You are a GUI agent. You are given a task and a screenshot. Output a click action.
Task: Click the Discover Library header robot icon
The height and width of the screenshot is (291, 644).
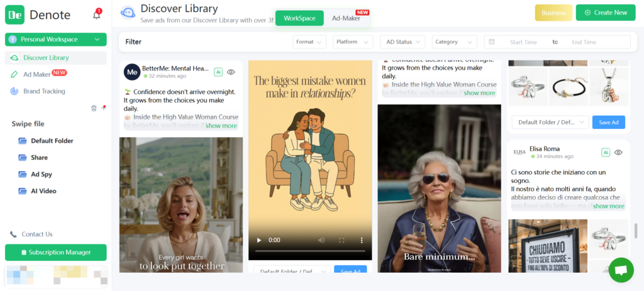tap(128, 13)
